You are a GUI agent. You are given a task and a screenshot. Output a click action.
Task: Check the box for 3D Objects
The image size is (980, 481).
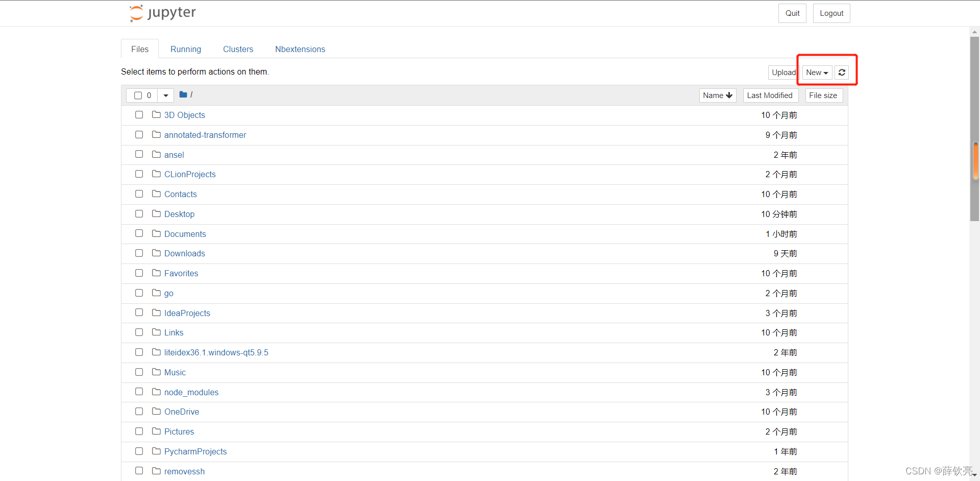[x=139, y=115]
